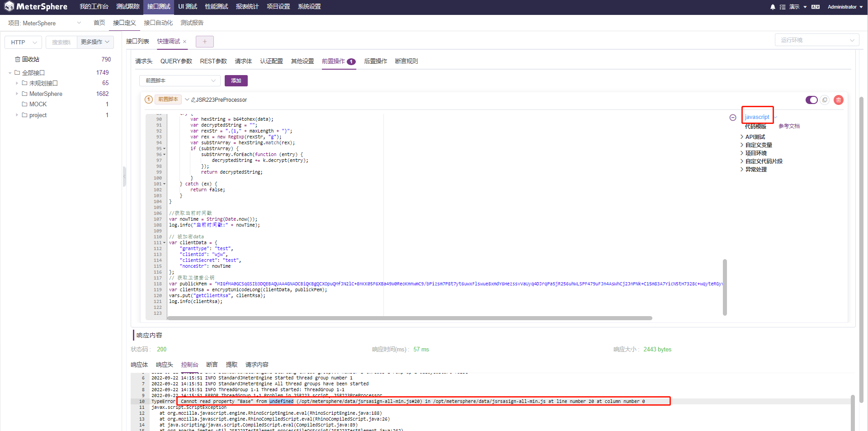Screen dimensions: 868x431
Task: Copy the JSR223PreProcessor script
Action: pos(825,100)
